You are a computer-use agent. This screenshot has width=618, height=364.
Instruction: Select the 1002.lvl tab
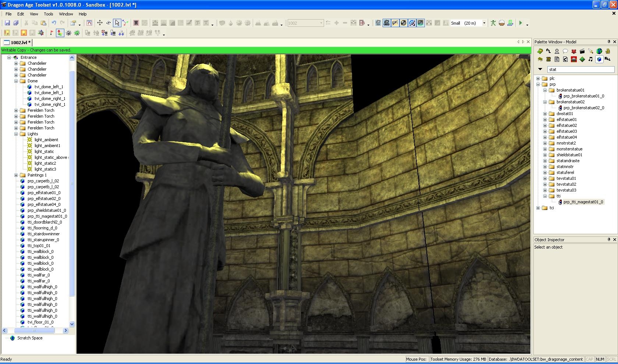(17, 42)
